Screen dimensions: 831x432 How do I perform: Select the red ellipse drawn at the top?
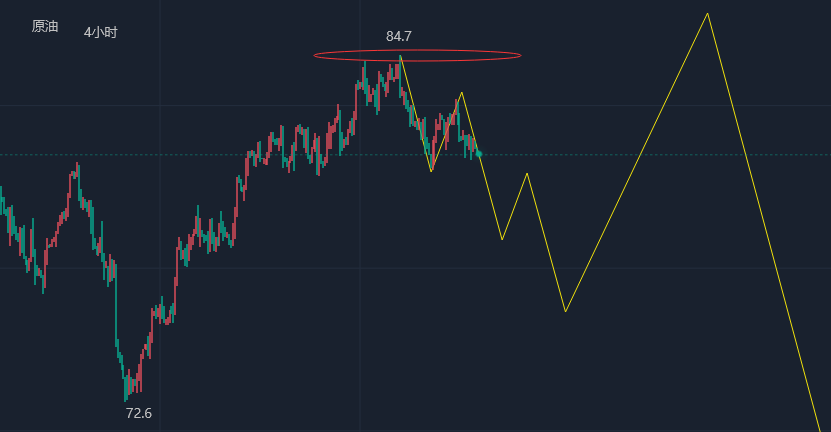(417, 50)
